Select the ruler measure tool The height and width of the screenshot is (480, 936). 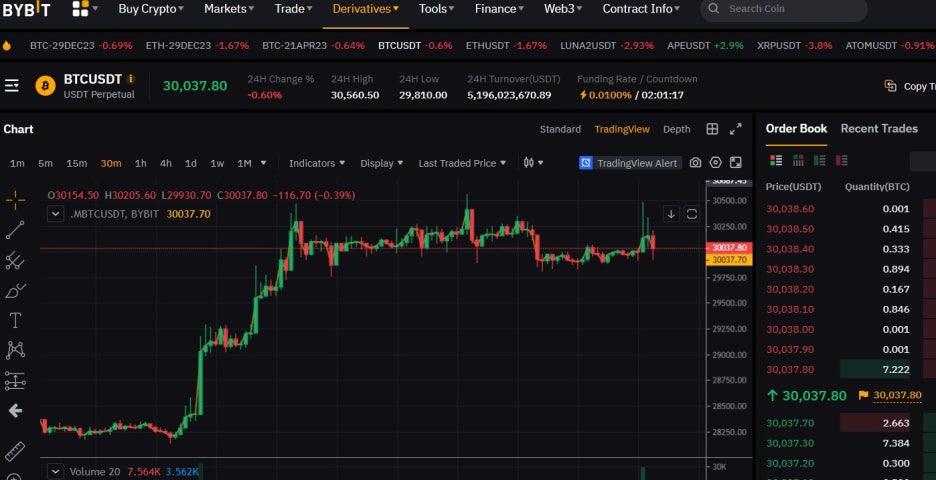point(15,452)
